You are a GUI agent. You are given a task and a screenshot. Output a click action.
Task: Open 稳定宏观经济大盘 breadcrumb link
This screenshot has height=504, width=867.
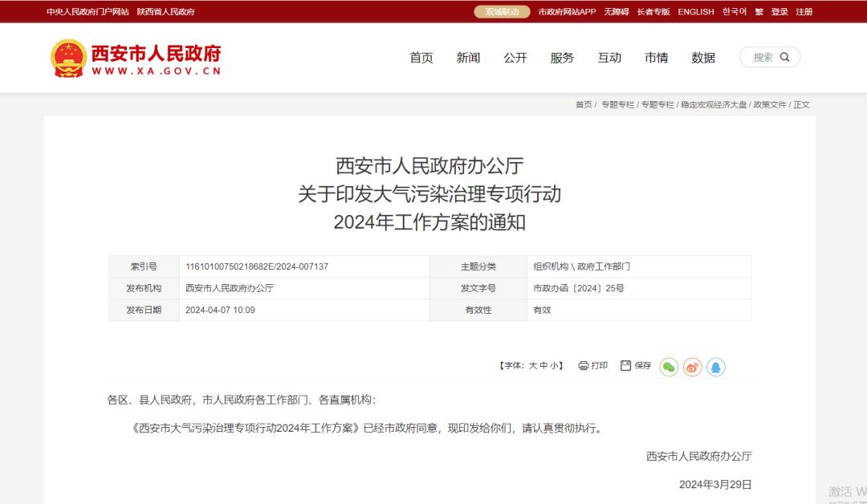(714, 104)
